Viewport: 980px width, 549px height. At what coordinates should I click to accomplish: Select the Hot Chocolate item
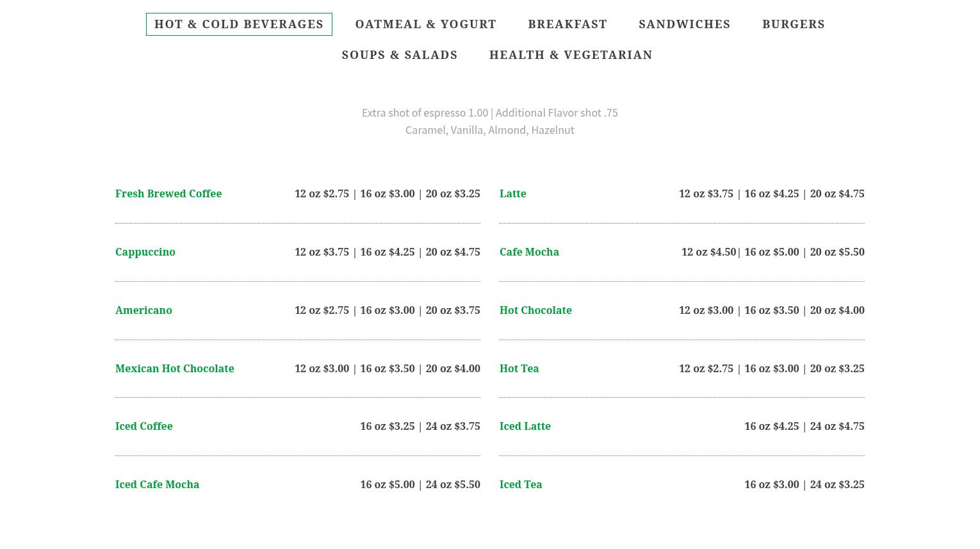(x=535, y=310)
